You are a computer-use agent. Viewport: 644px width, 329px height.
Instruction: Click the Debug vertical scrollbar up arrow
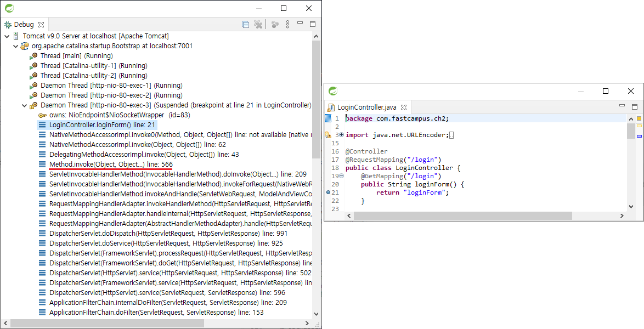tap(317, 36)
